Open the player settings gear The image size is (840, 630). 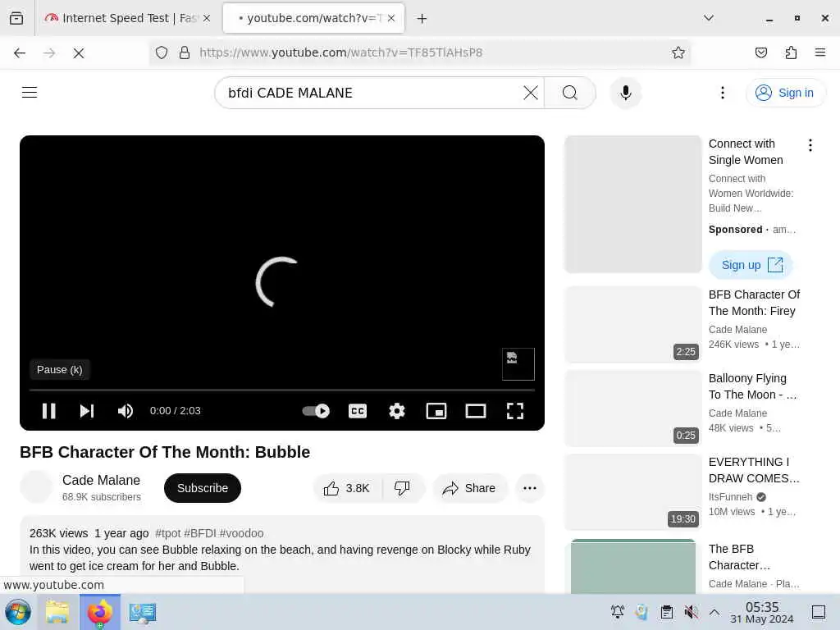[x=397, y=411]
